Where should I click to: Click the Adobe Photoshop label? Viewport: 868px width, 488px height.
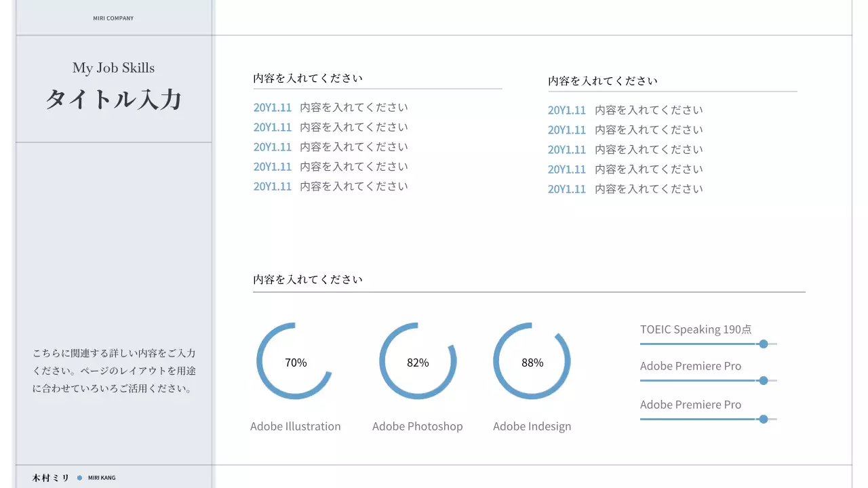(417, 426)
